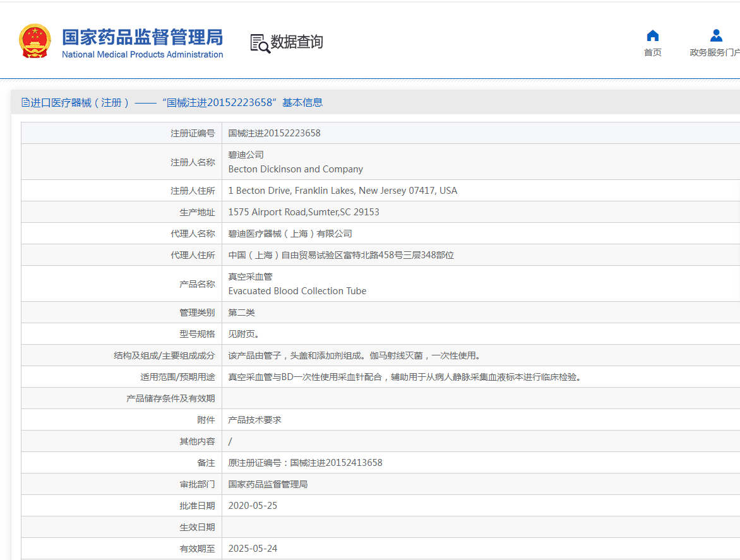
Task: Click the 批准日期 row label
Action: 197,506
